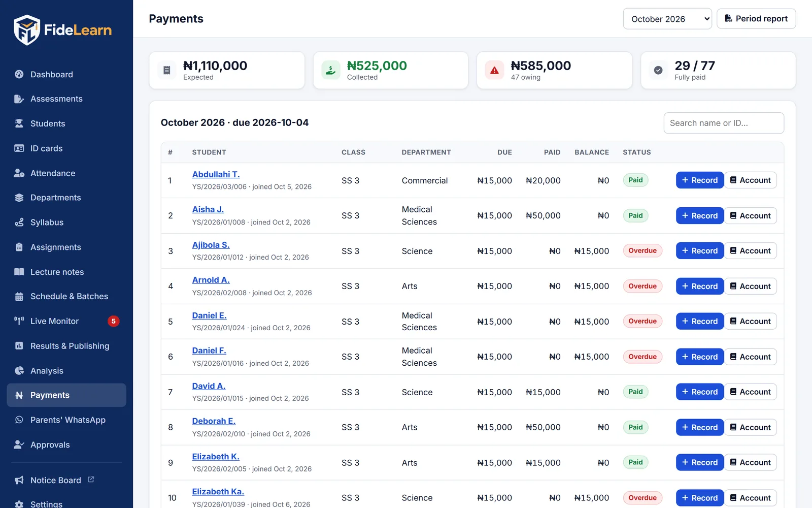Viewport: 812px width, 508px height.
Task: Record payment for Abdullahi T.
Action: pos(700,180)
